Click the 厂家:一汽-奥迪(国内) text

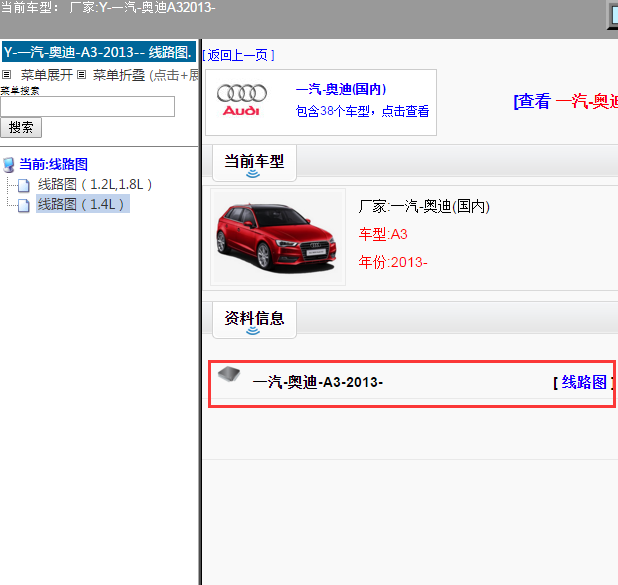[x=424, y=206]
